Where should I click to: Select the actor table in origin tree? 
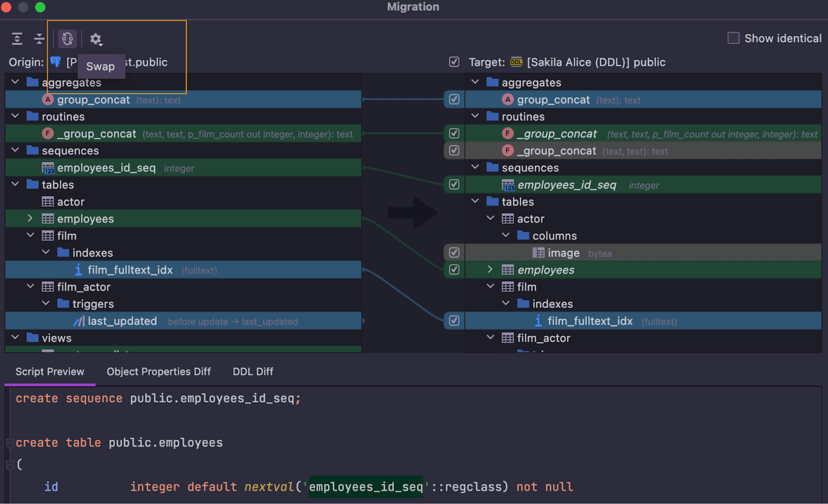[x=71, y=202]
